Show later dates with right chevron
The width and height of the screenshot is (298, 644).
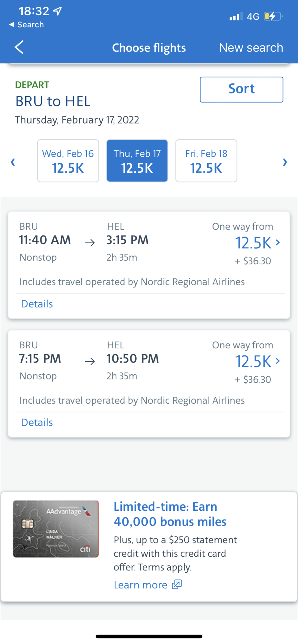pos(285,162)
